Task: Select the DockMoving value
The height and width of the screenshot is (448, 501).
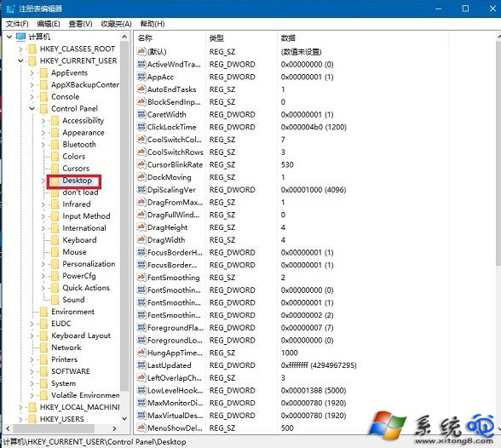Action: [x=170, y=177]
